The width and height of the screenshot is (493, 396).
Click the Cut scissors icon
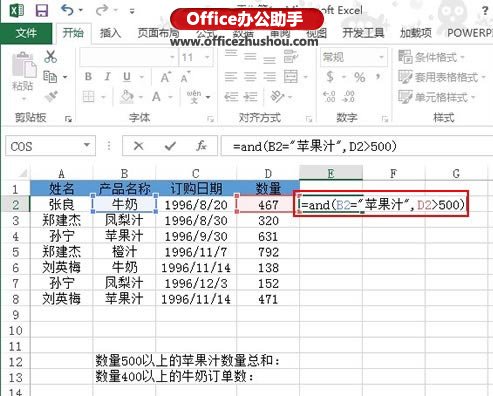coord(51,57)
